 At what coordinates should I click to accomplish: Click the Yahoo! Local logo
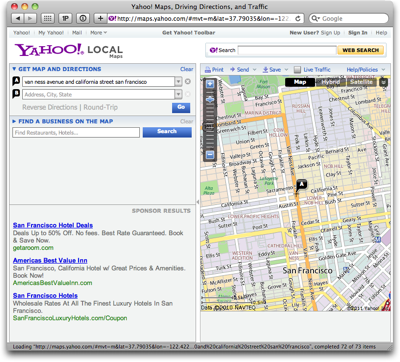(69, 50)
